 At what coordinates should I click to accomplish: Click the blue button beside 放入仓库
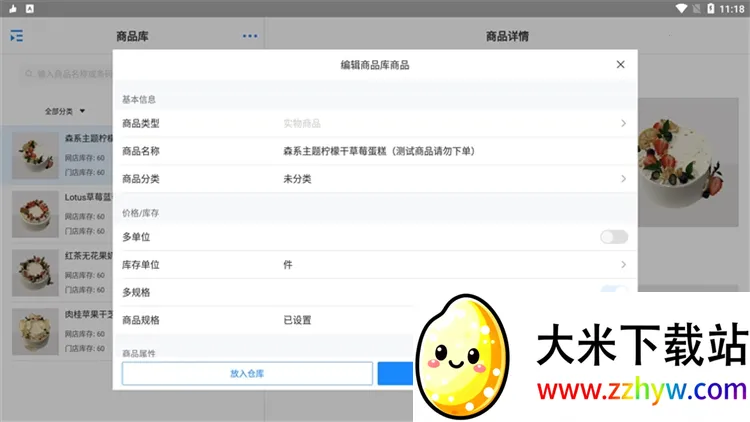(395, 373)
